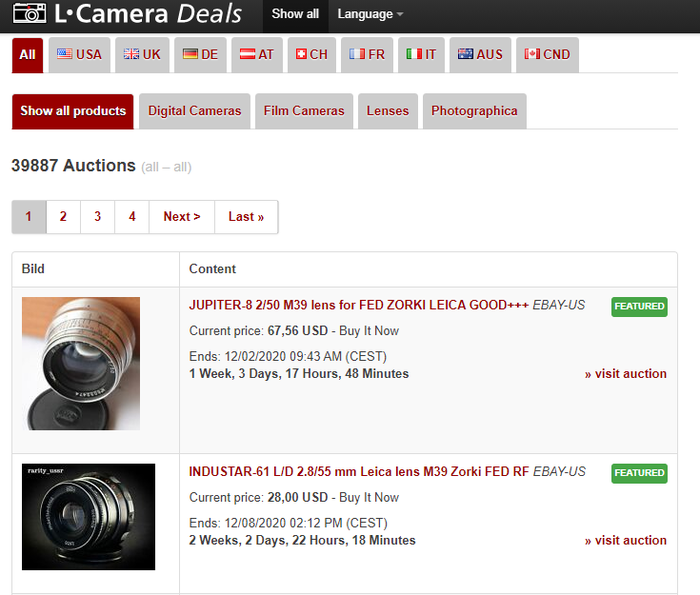Image resolution: width=700 pixels, height=595 pixels.
Task: Select the AT Austria flag filter
Action: (257, 55)
